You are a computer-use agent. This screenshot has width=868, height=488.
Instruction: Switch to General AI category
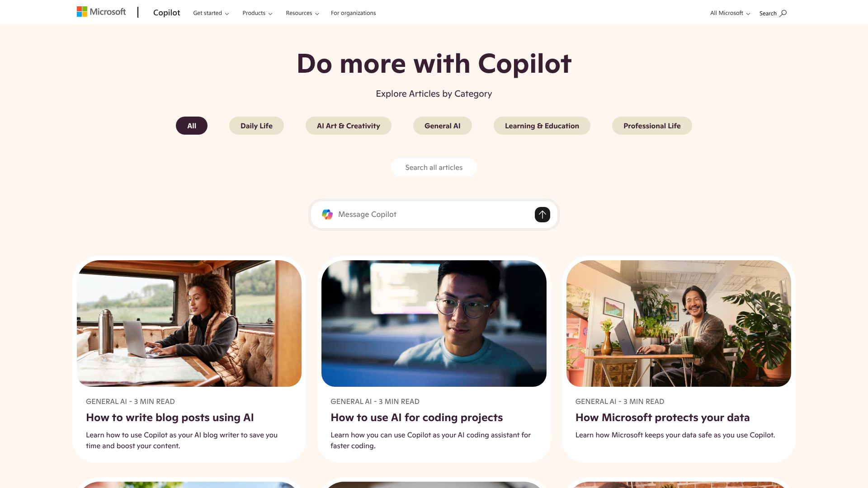(x=443, y=126)
